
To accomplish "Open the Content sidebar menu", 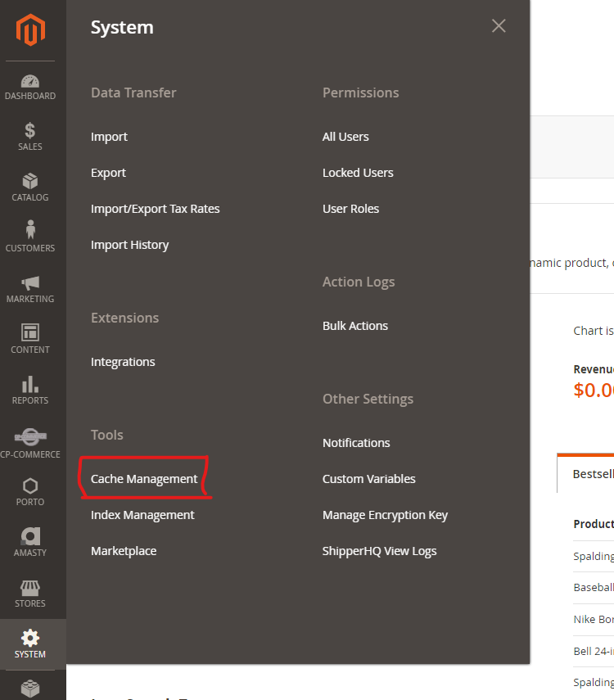I will tap(30, 339).
